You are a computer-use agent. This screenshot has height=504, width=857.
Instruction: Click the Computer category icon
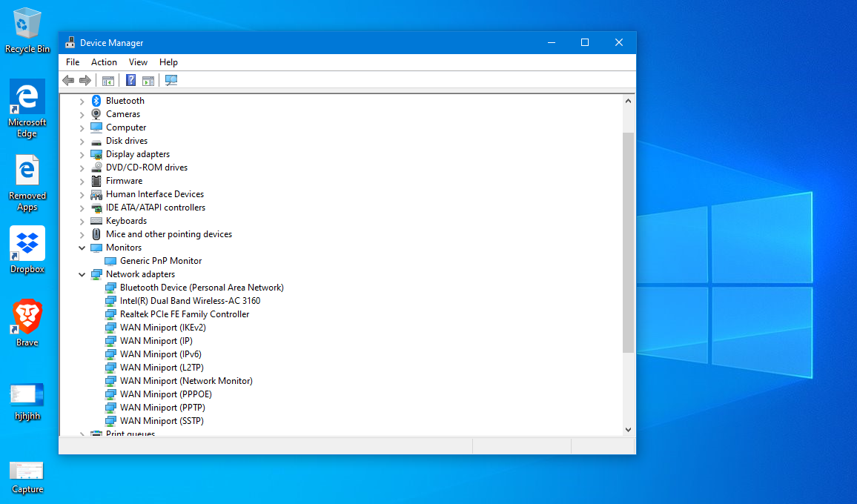pyautogui.click(x=96, y=127)
